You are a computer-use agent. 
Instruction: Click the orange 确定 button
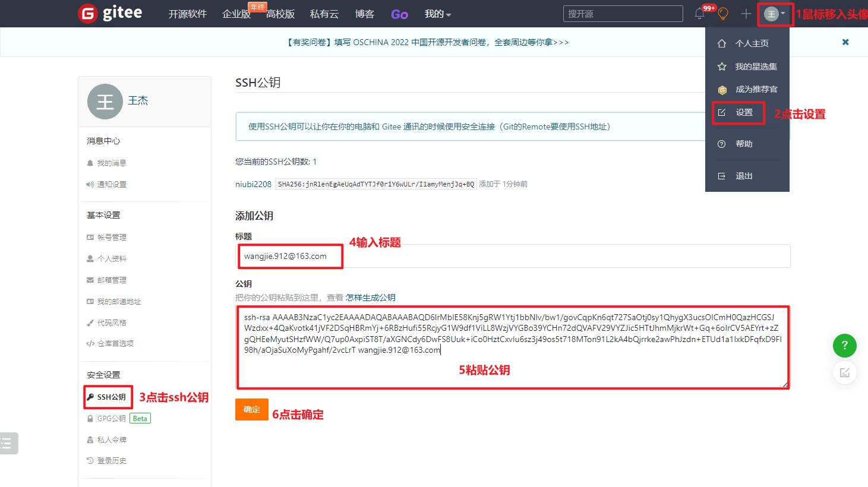[252, 409]
